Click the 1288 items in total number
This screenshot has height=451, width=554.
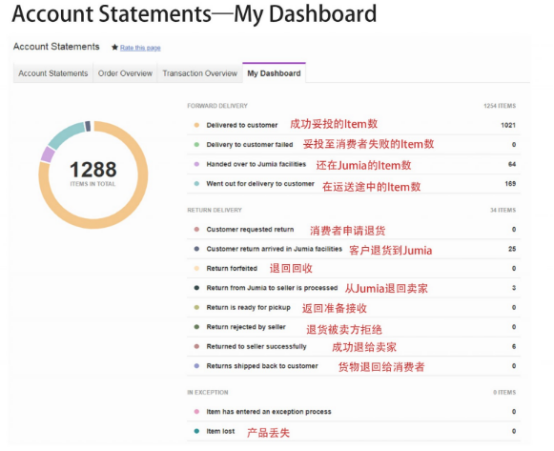pos(93,169)
